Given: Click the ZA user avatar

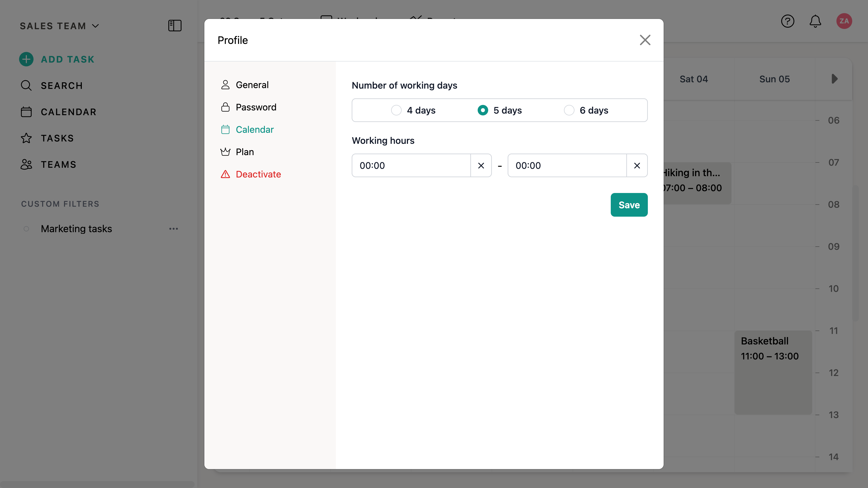Looking at the screenshot, I should click(844, 21).
